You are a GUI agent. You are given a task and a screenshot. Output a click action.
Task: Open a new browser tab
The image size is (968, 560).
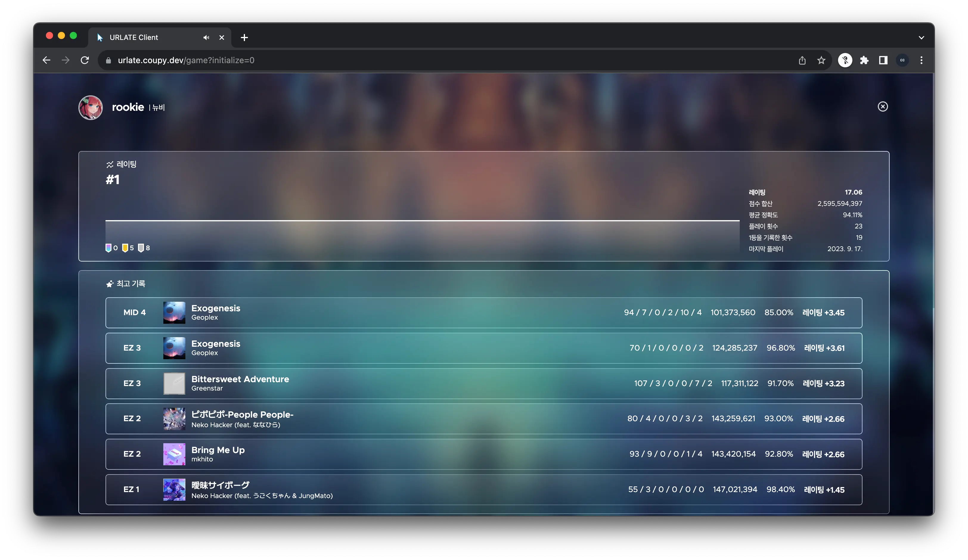[x=244, y=38]
